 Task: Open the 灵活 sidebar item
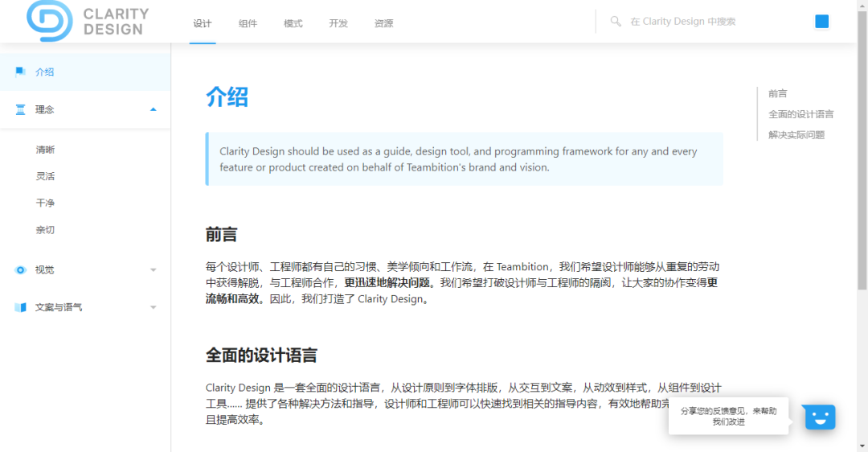pyautogui.click(x=45, y=176)
